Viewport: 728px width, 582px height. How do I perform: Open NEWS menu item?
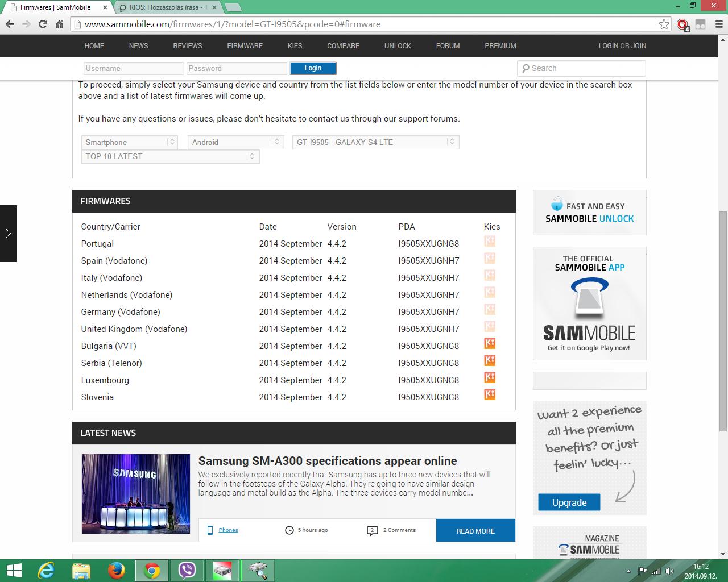(138, 46)
